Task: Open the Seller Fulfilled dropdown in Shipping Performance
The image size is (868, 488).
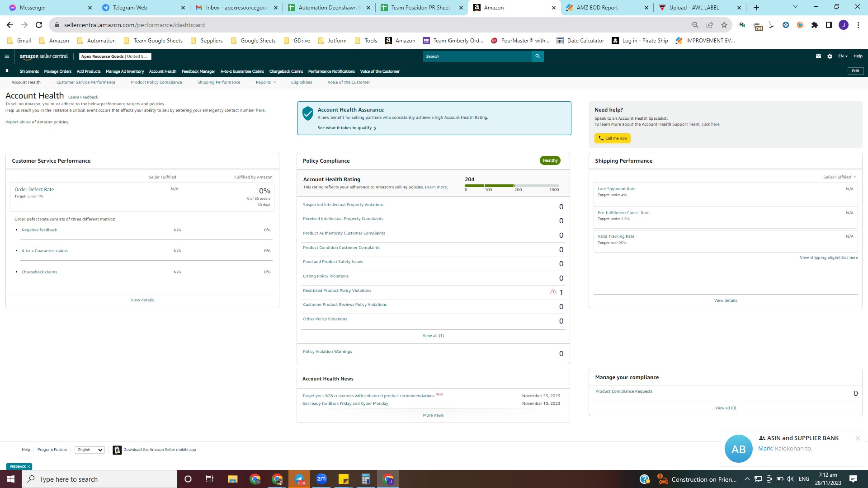Action: click(x=839, y=177)
